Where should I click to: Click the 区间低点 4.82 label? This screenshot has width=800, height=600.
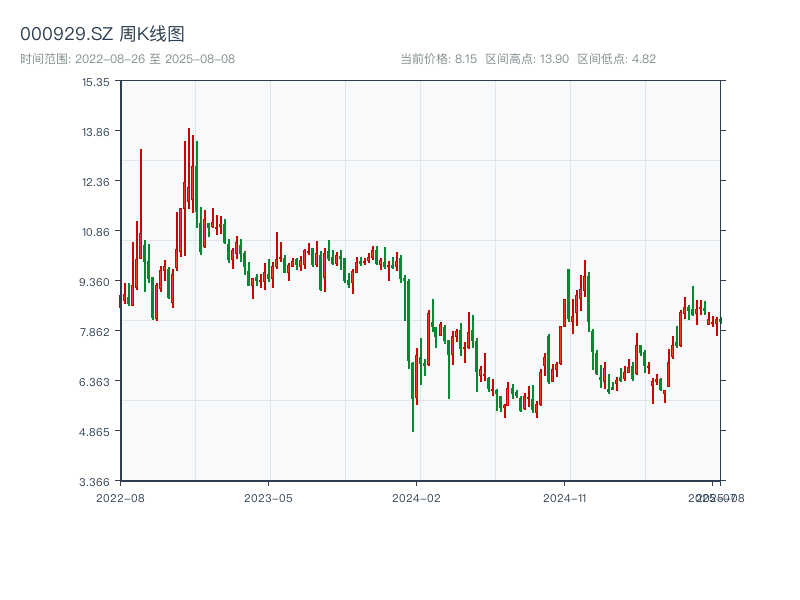tap(617, 59)
